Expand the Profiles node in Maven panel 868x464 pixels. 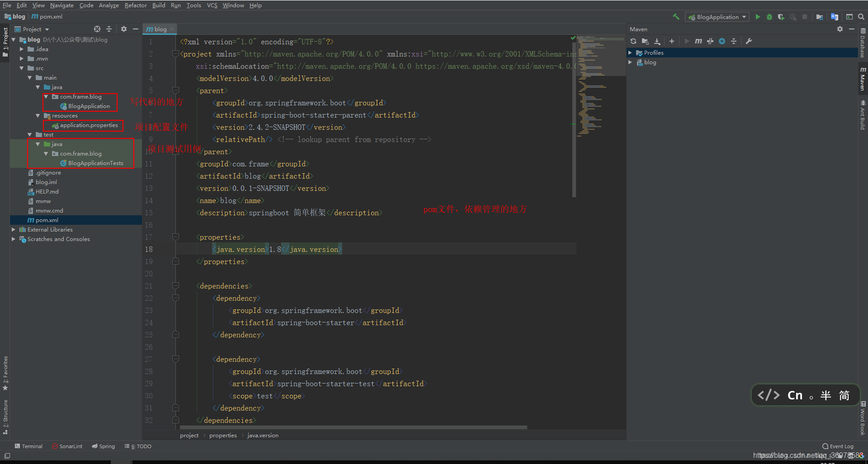(630, 53)
